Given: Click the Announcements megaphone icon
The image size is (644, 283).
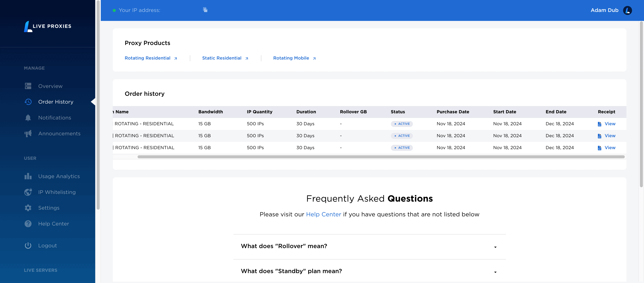Looking at the screenshot, I should [28, 133].
